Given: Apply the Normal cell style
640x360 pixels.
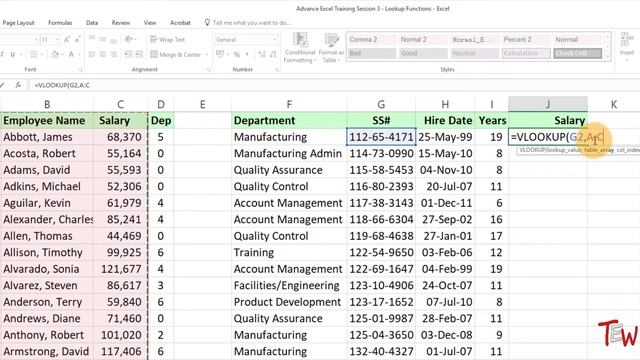Looking at the screenshot, I should tap(577, 40).
